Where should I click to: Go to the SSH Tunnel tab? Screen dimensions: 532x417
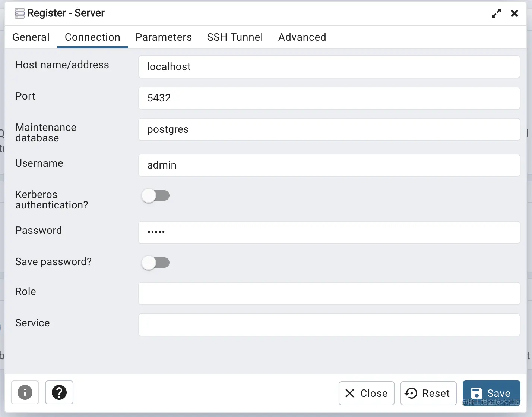(x=235, y=37)
